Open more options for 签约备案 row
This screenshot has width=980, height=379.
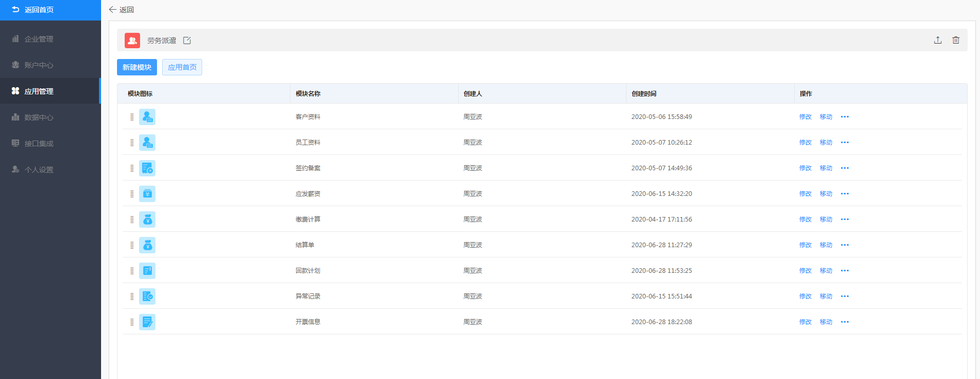(x=845, y=168)
